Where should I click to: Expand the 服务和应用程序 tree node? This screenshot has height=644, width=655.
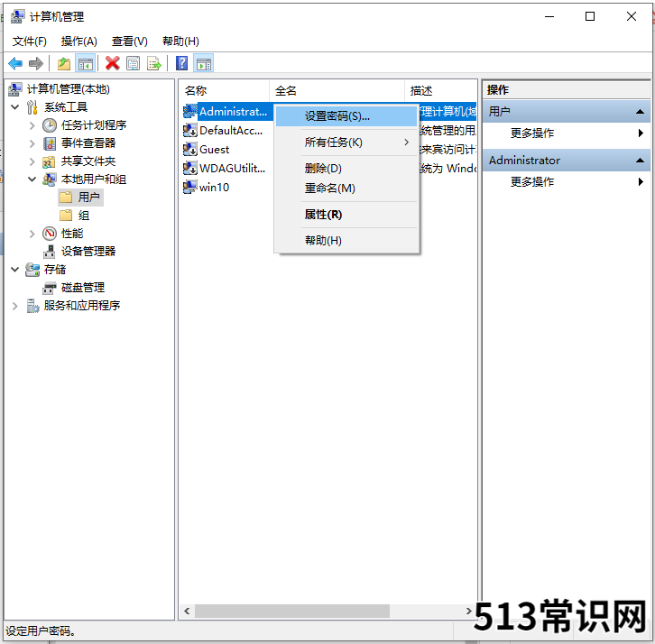click(15, 306)
